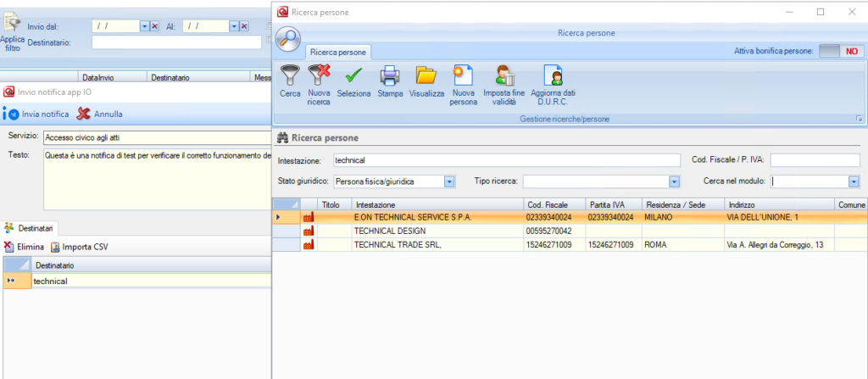This screenshot has height=379, width=868.
Task: Click company icon of TECHNICAL DESIGN row
Action: [309, 231]
